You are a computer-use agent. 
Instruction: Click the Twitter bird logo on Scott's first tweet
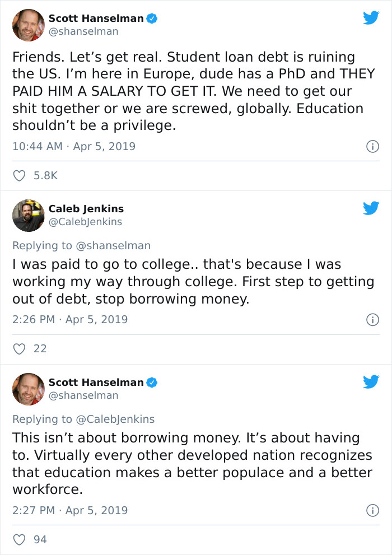coord(371,17)
